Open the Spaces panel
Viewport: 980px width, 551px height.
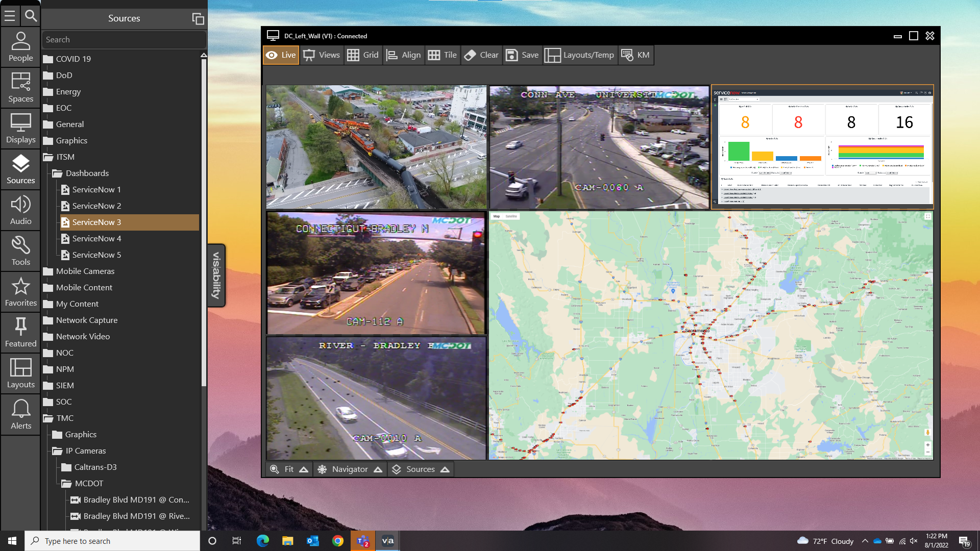[x=20, y=88]
